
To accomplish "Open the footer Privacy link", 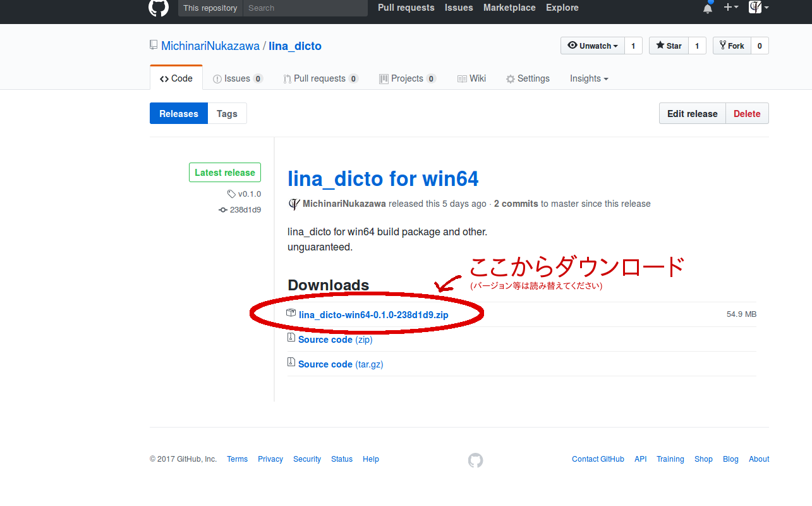I will click(x=270, y=459).
